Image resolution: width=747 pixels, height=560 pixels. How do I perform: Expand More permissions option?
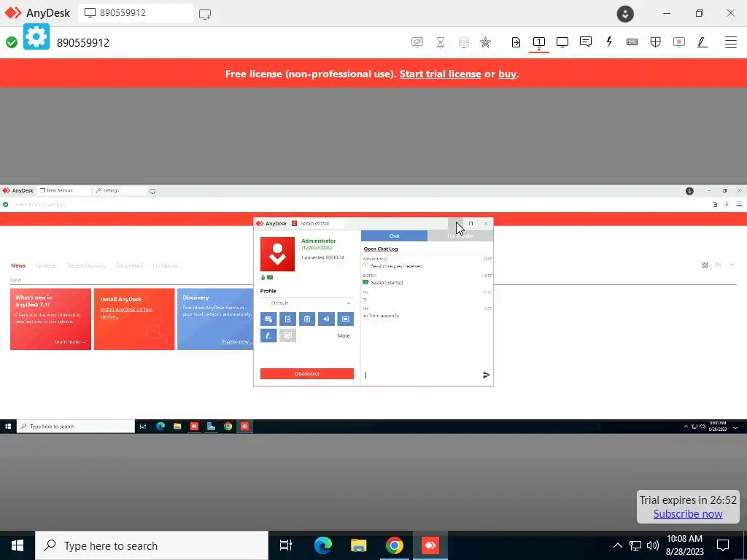tap(344, 335)
